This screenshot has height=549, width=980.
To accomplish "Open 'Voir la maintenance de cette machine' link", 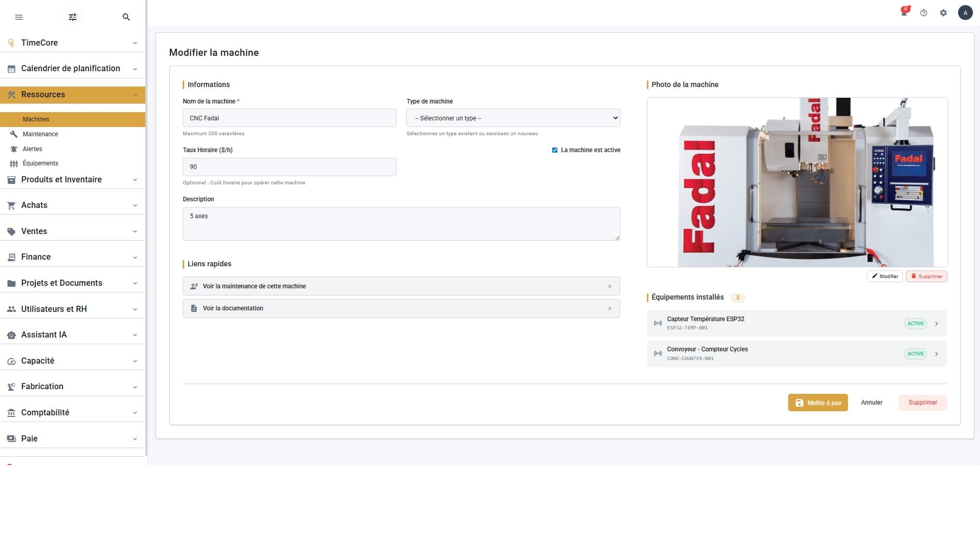I will [401, 286].
